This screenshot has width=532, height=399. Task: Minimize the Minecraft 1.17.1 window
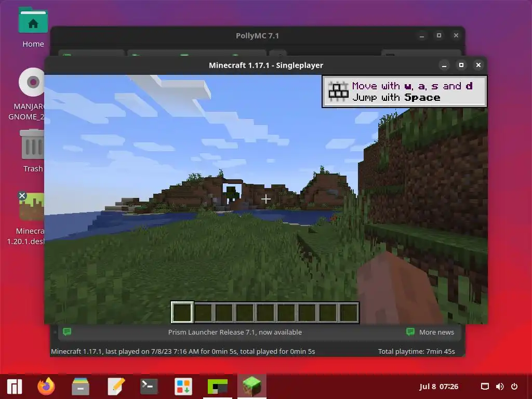[x=444, y=65]
